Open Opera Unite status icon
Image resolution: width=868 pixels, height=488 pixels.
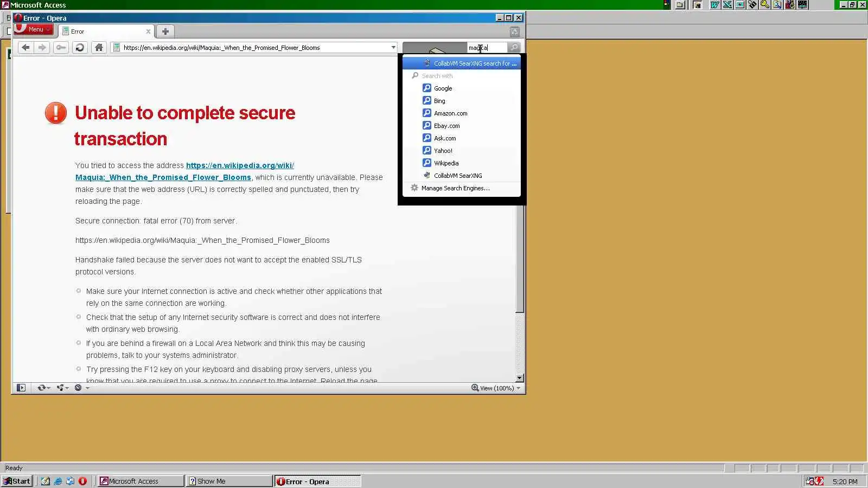pos(60,388)
